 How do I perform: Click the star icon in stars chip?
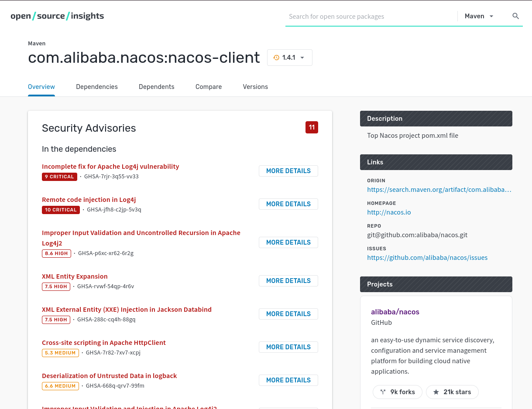436,392
